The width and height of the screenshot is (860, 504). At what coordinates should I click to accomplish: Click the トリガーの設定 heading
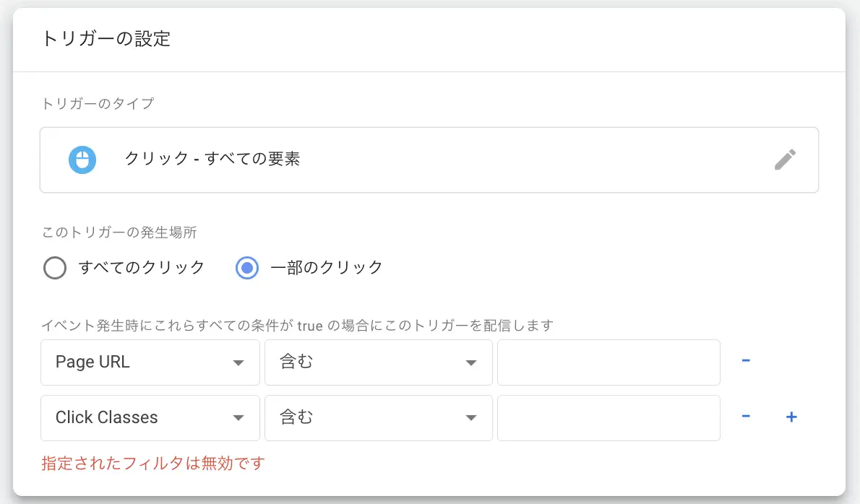[x=106, y=39]
